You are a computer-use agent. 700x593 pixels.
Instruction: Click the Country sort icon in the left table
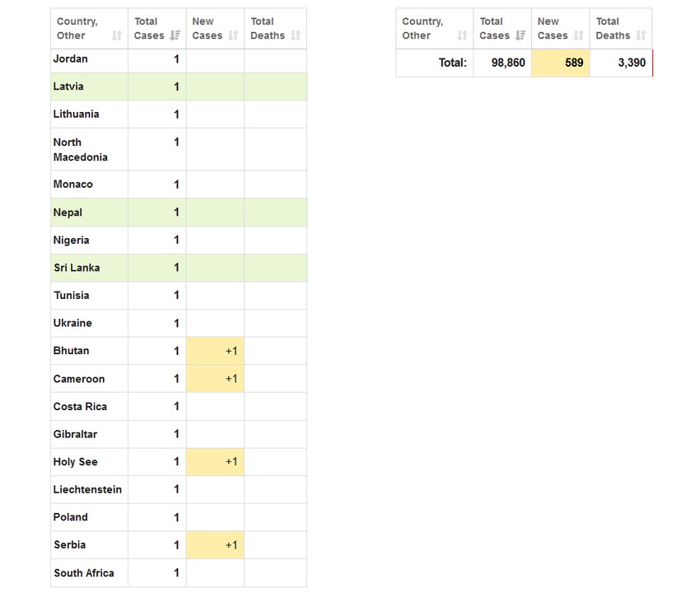pos(117,35)
